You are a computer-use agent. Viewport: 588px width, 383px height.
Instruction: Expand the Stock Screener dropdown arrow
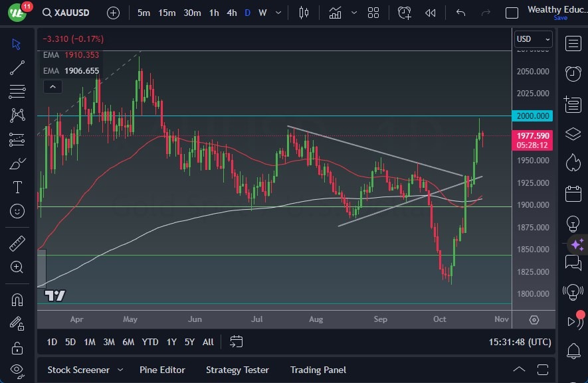pos(120,370)
